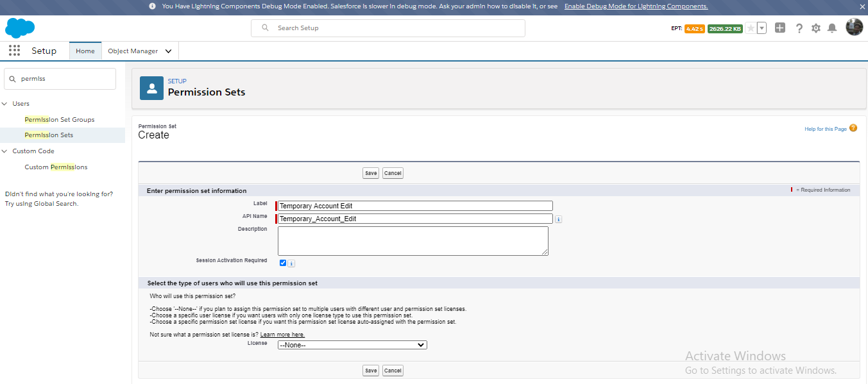
Task: Save the new permission set
Action: pyautogui.click(x=370, y=173)
